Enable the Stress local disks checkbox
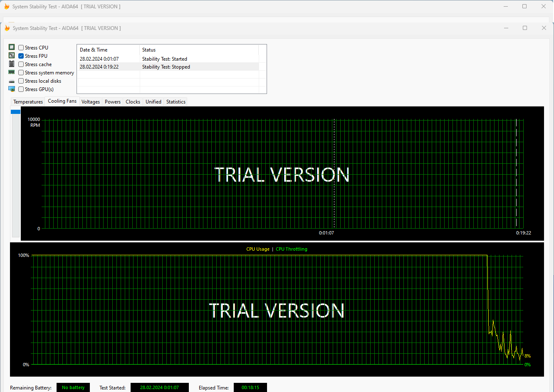The image size is (554, 392). [x=21, y=81]
